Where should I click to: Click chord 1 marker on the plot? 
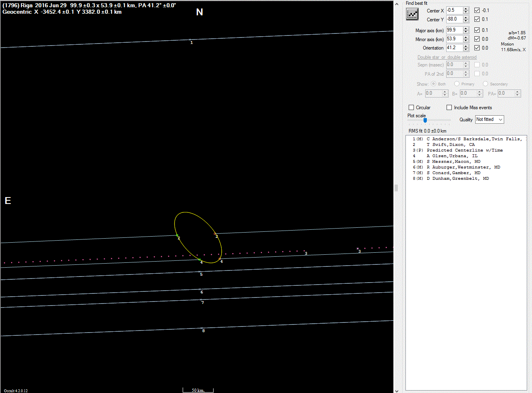[x=190, y=40]
